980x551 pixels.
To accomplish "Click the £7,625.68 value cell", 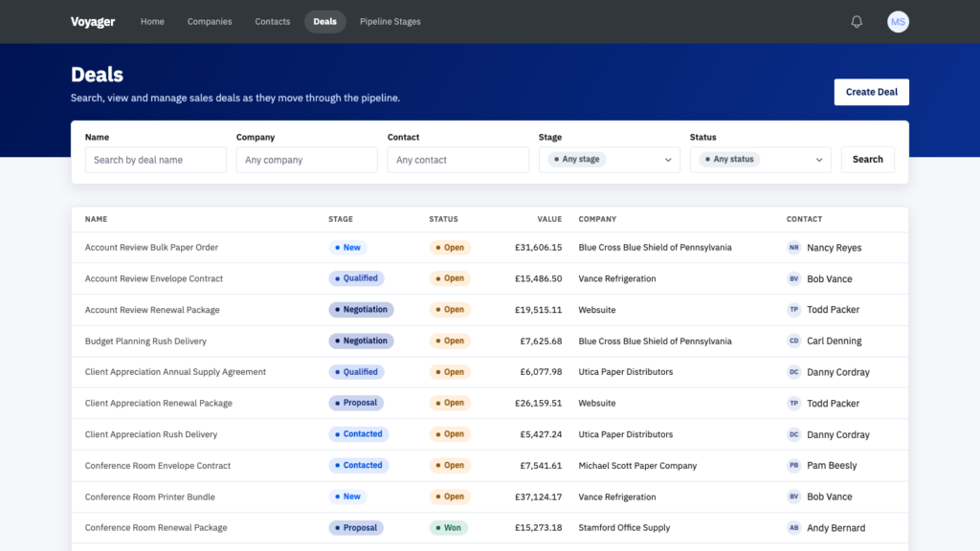I will click(x=541, y=342).
